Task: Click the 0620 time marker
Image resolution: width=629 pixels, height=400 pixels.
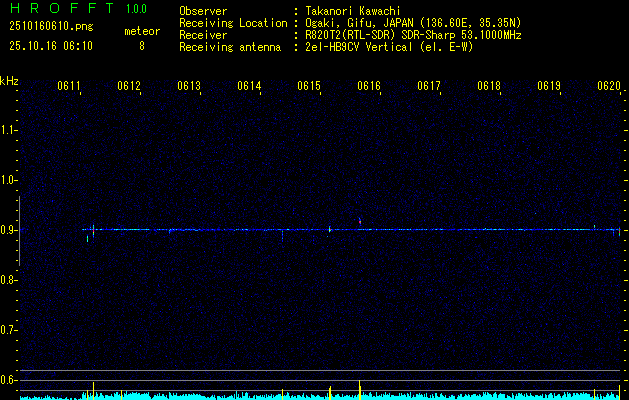Action: tap(609, 86)
